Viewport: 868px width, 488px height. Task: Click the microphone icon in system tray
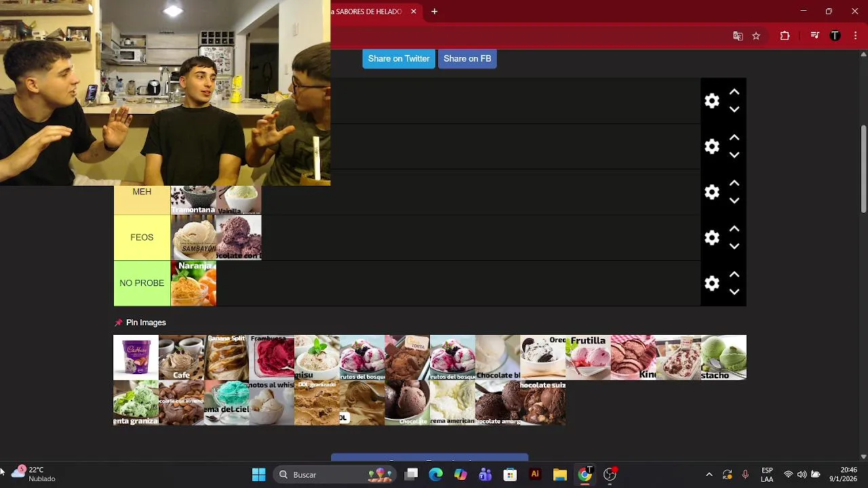click(x=745, y=474)
